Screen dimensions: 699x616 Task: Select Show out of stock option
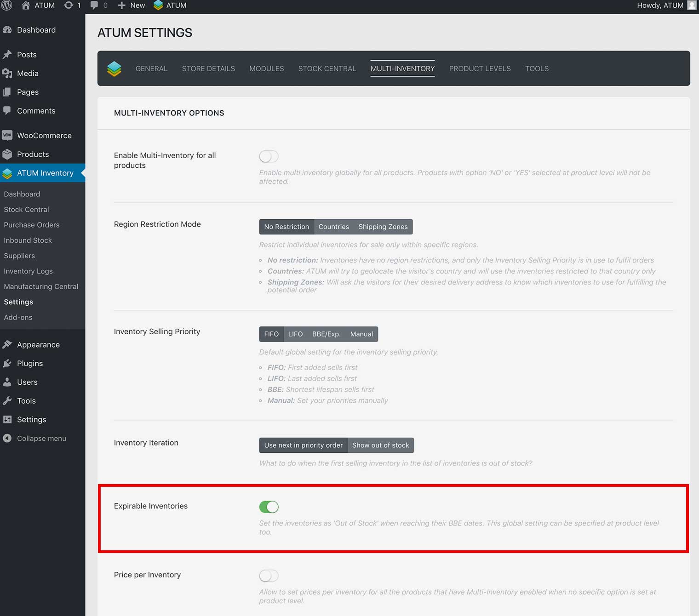(380, 445)
